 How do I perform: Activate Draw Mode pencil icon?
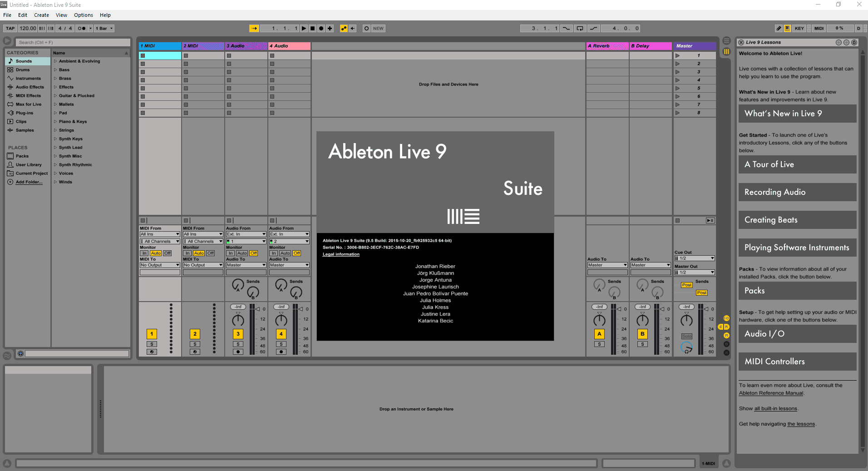point(779,28)
